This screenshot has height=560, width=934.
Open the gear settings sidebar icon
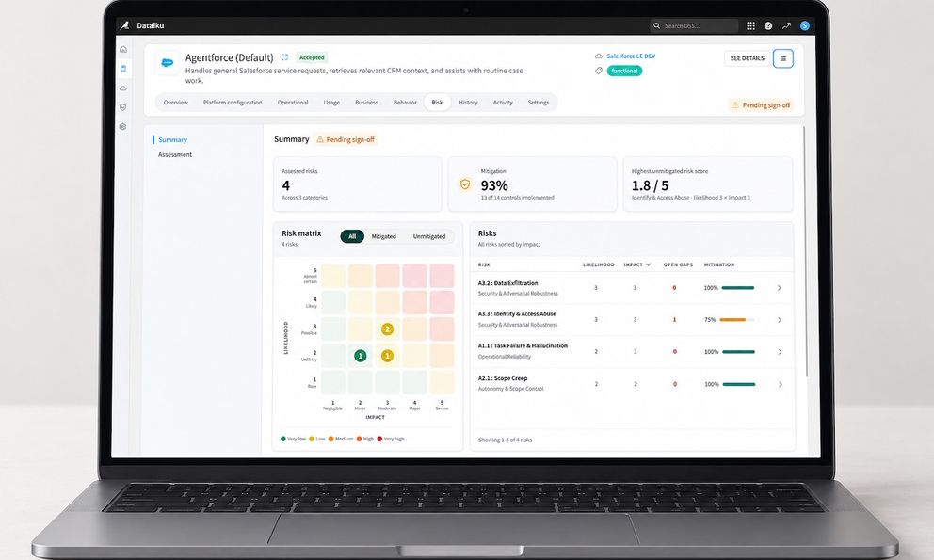coord(123,127)
